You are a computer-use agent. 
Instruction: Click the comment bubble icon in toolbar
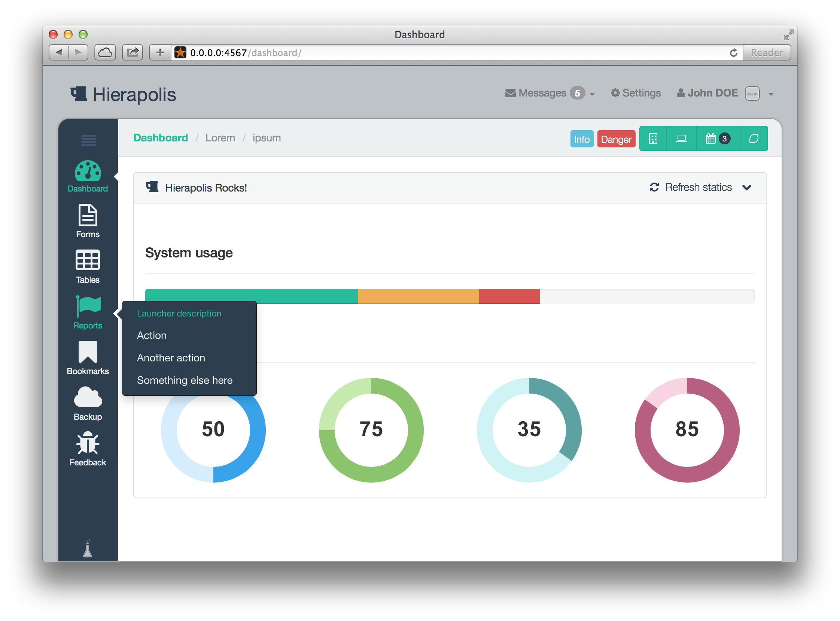[754, 139]
